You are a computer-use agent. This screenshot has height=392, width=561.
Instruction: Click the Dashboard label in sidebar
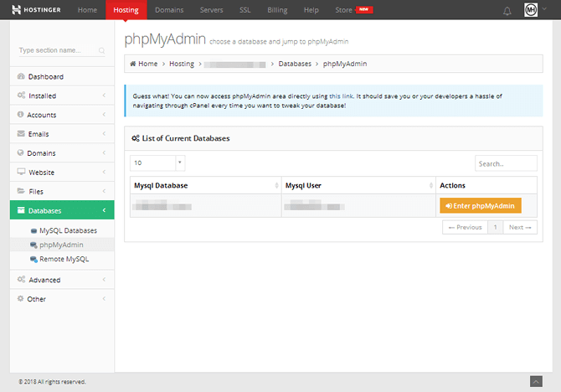click(x=46, y=76)
